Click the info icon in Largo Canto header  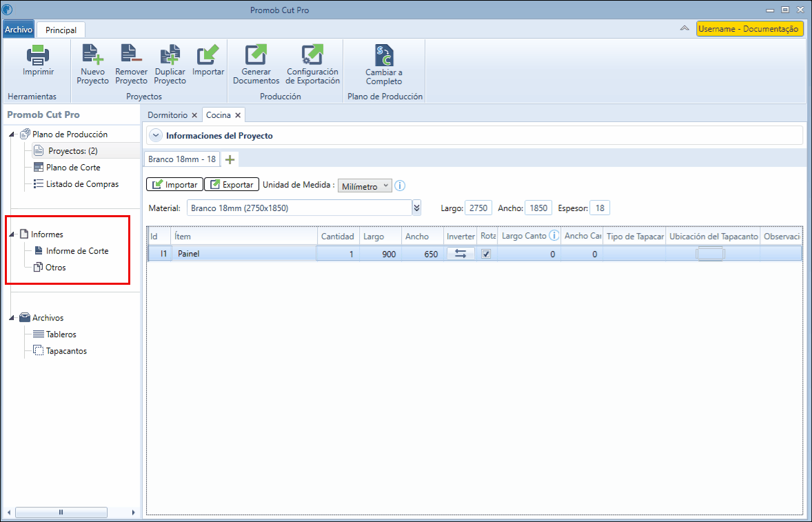[554, 236]
